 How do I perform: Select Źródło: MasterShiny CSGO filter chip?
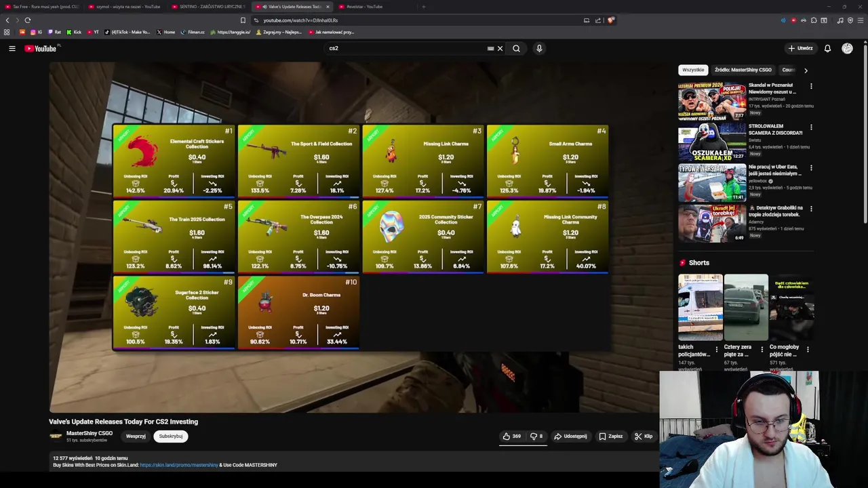[x=743, y=70]
